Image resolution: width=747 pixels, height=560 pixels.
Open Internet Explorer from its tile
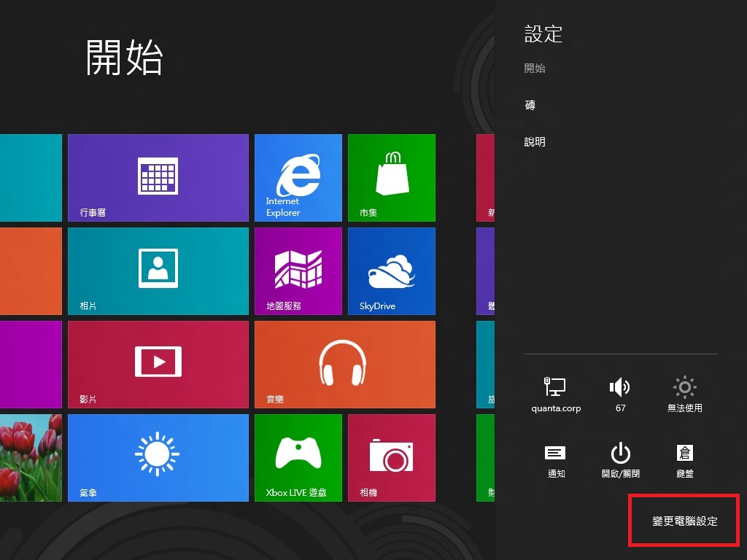(x=298, y=177)
